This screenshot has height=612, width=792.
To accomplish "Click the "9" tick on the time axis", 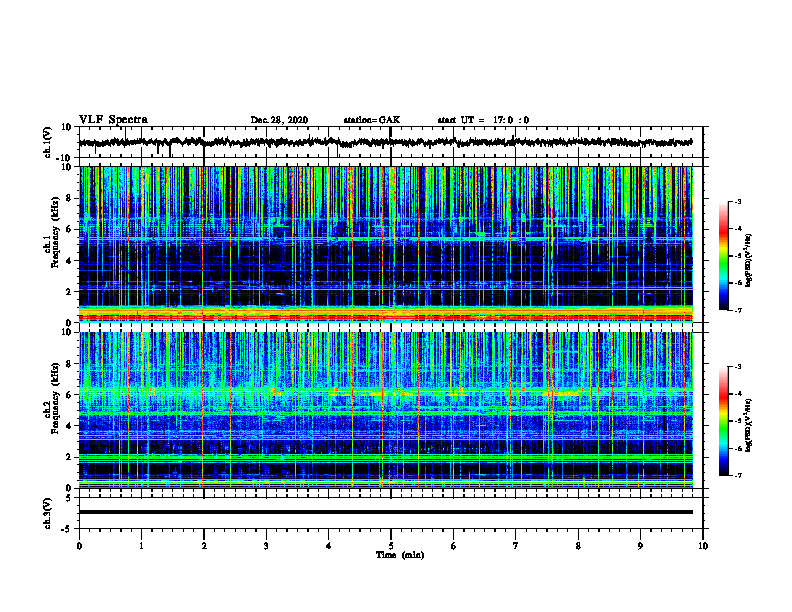I will (x=640, y=546).
